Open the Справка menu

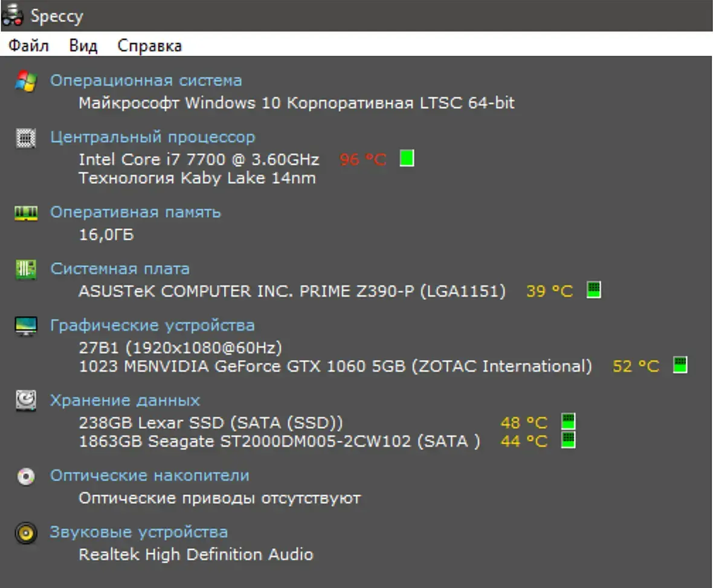point(149,45)
